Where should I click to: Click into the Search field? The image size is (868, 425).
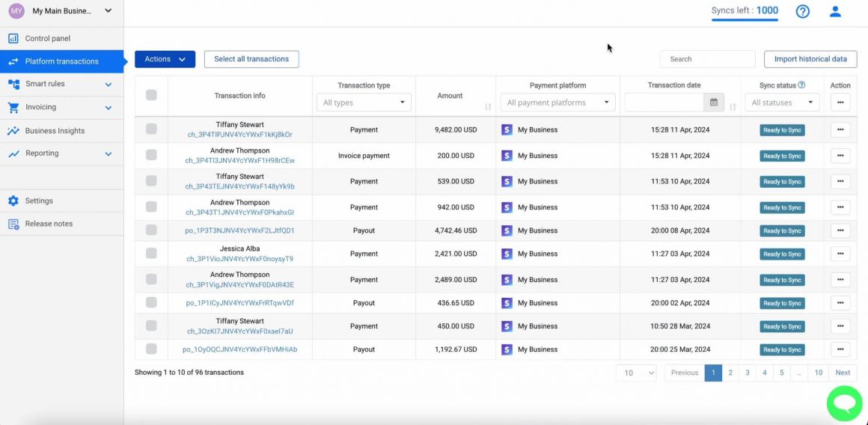[x=707, y=59]
